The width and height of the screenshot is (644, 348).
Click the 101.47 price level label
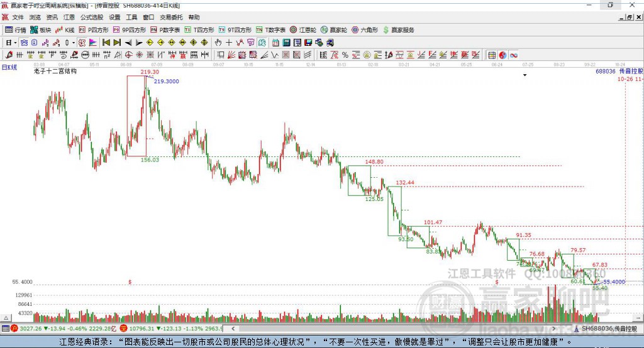point(433,222)
